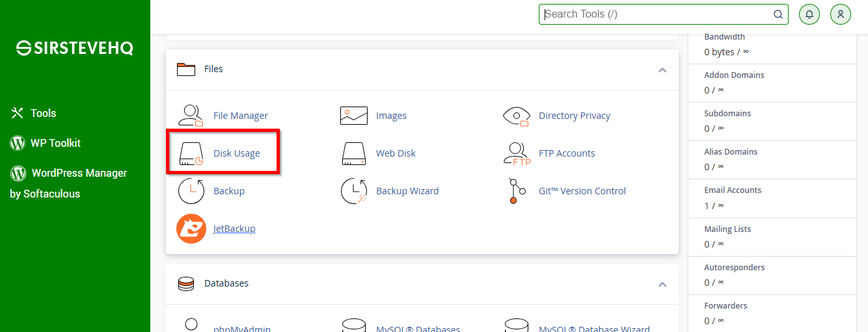Open the Web Disk icon
This screenshot has width=868, height=332.
[x=354, y=153]
